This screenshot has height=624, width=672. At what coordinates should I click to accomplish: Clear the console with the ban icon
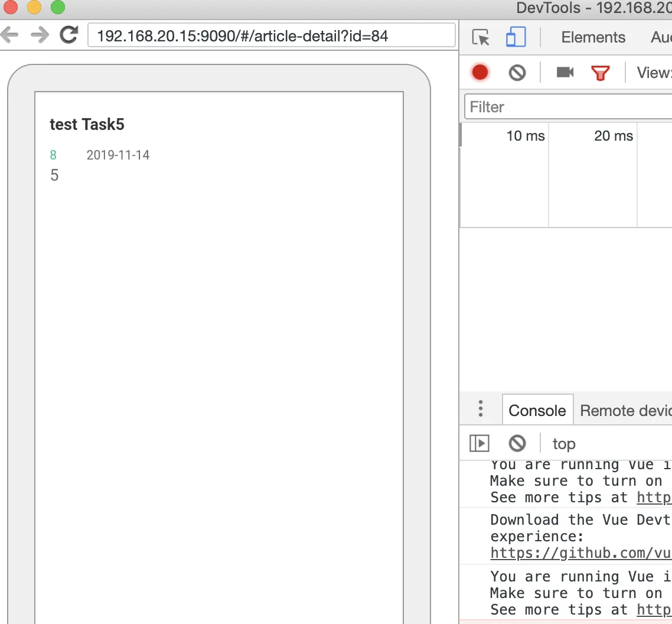point(517,443)
